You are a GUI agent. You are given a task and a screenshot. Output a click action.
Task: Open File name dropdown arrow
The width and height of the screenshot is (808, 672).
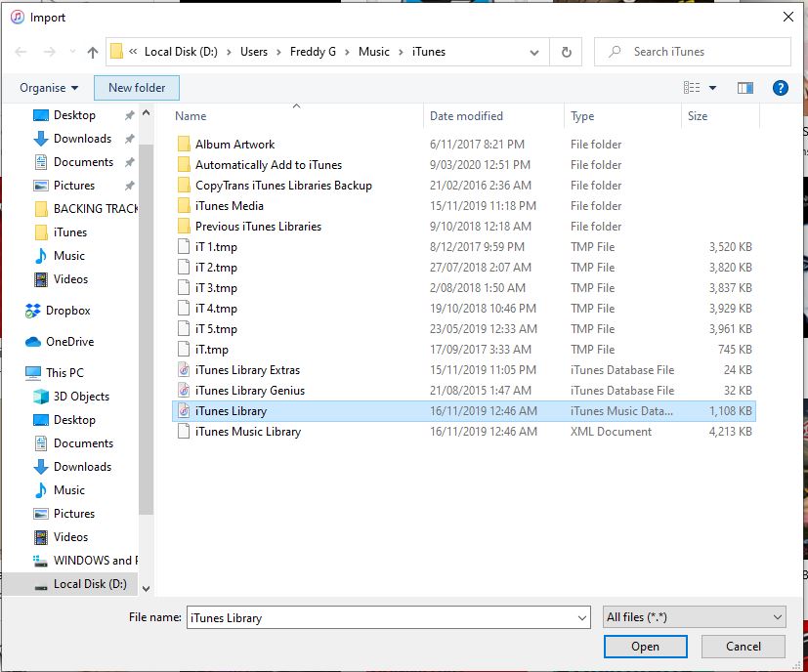(x=581, y=617)
